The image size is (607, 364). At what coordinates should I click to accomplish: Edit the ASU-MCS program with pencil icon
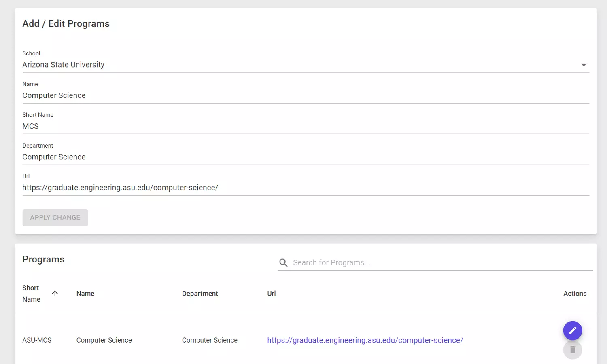tap(572, 330)
